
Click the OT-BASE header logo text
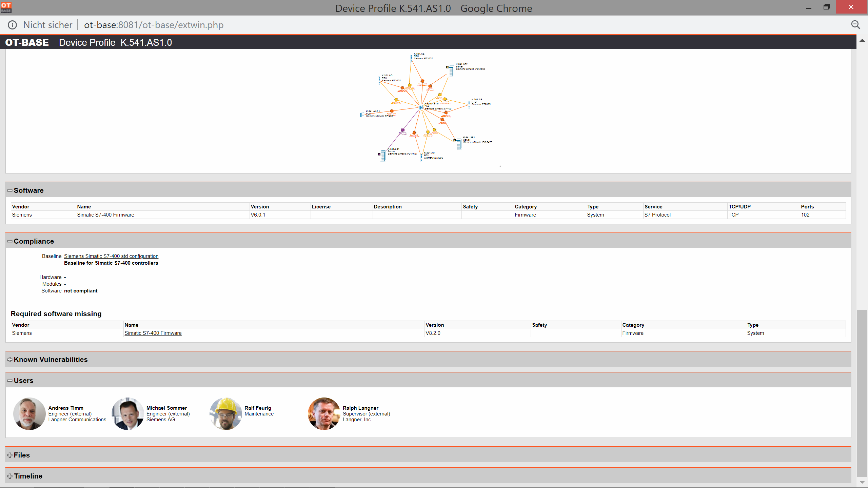[x=27, y=42]
